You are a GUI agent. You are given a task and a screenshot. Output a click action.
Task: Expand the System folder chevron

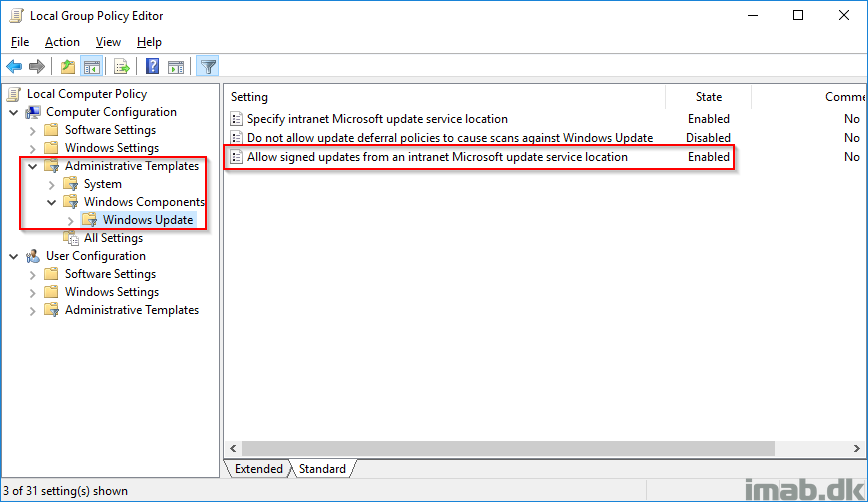[51, 184]
